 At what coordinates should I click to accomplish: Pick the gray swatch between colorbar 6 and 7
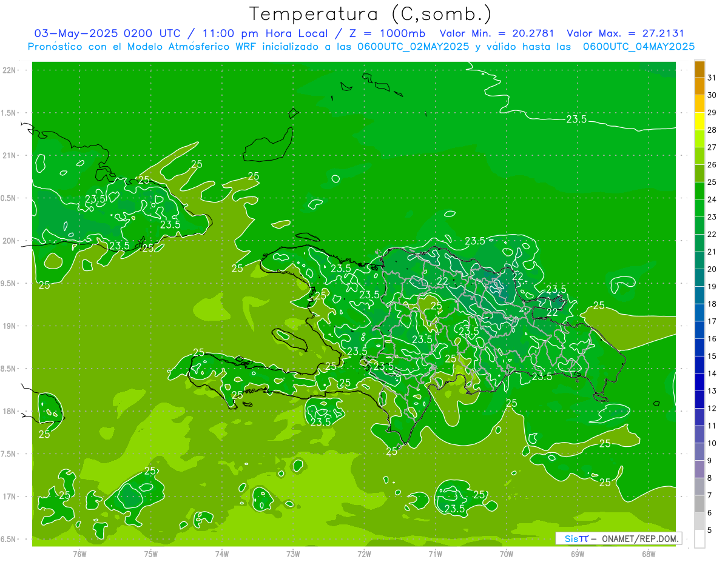pos(699,504)
